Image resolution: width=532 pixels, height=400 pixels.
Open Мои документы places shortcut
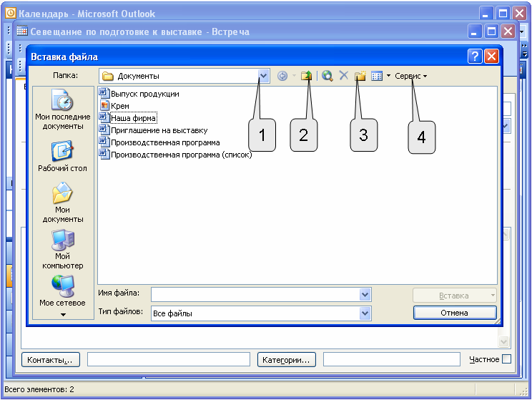pyautogui.click(x=62, y=203)
